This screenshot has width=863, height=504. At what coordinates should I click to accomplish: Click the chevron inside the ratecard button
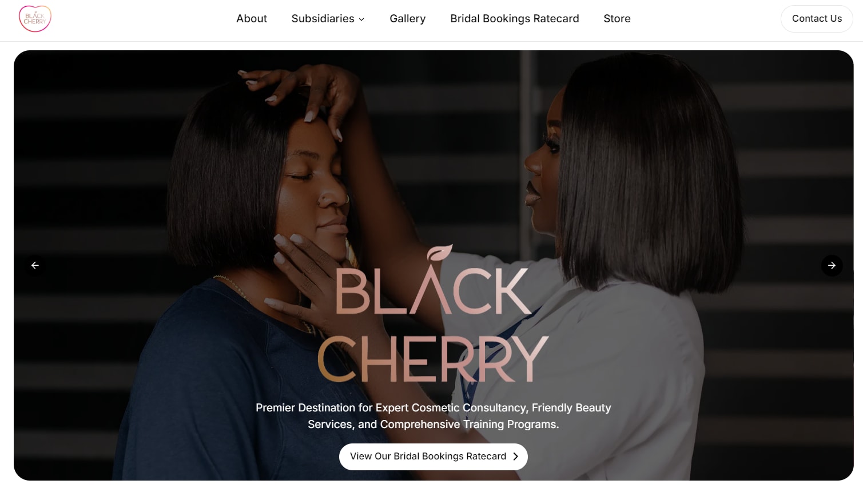515,457
